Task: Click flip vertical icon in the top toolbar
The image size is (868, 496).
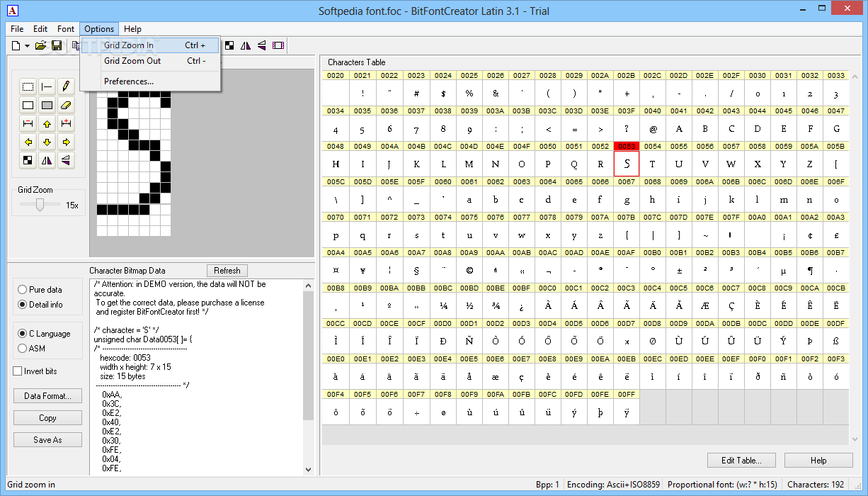Action: tap(262, 45)
